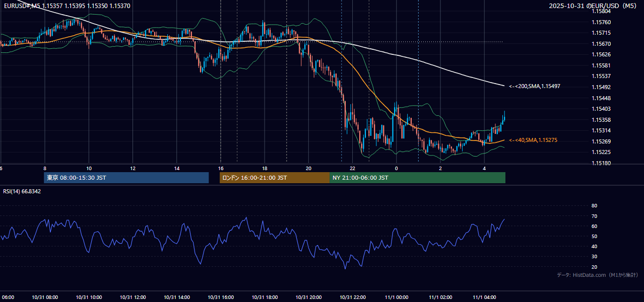Click the bottom 11/1 00:00 time label
This screenshot has height=302, width=644.
click(397, 297)
